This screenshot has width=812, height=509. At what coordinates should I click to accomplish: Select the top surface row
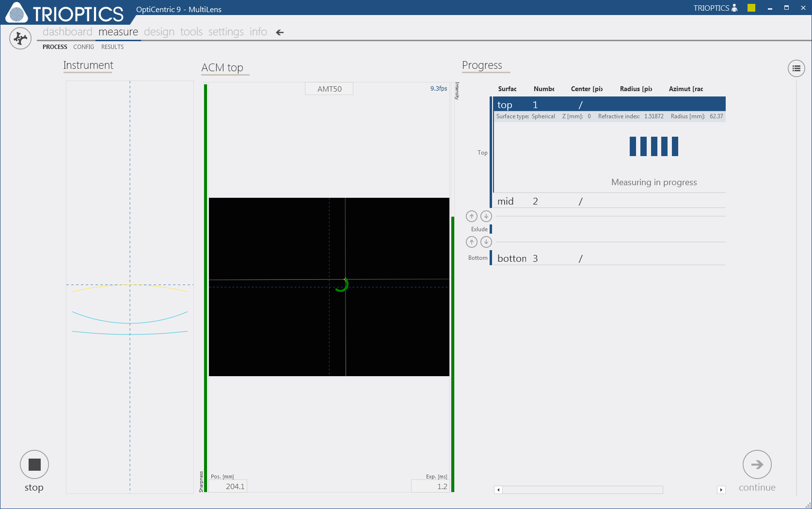tap(609, 105)
